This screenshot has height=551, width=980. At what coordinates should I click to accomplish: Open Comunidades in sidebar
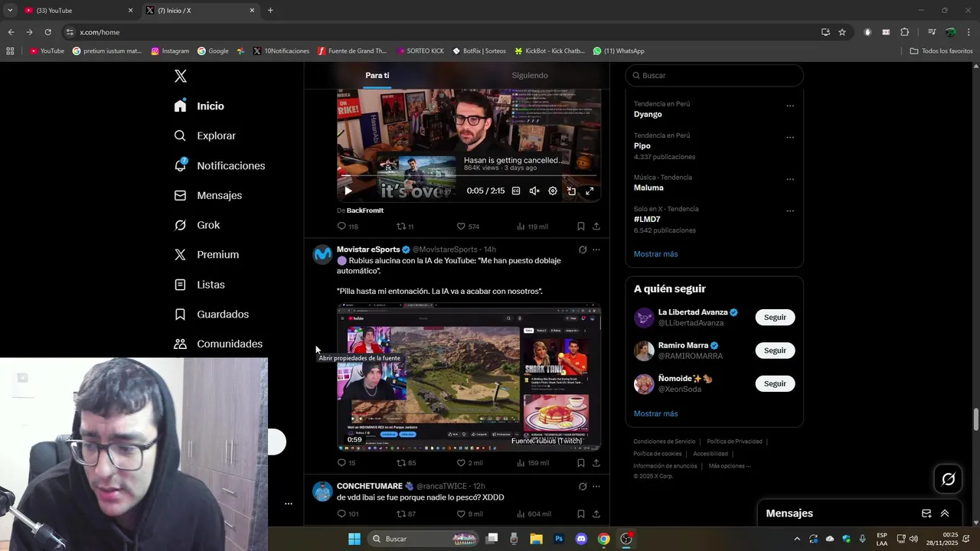pyautogui.click(x=218, y=344)
